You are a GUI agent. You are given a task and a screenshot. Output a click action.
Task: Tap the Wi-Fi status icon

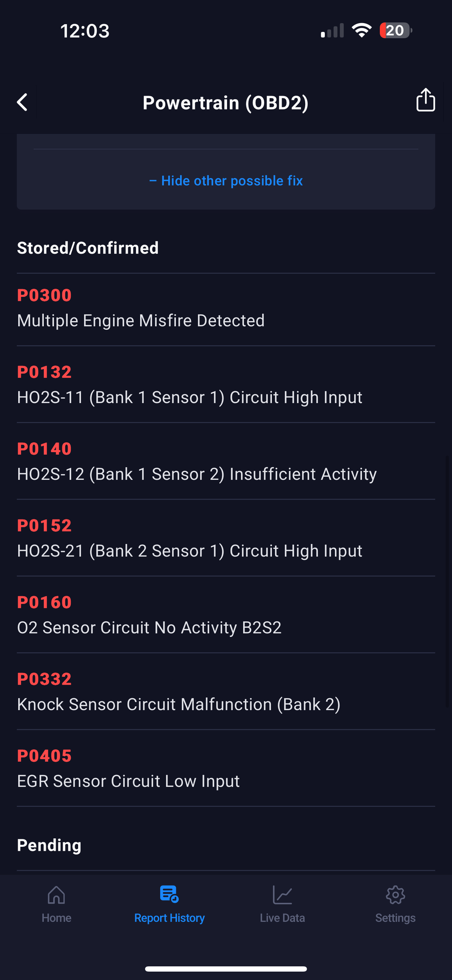pos(362,30)
